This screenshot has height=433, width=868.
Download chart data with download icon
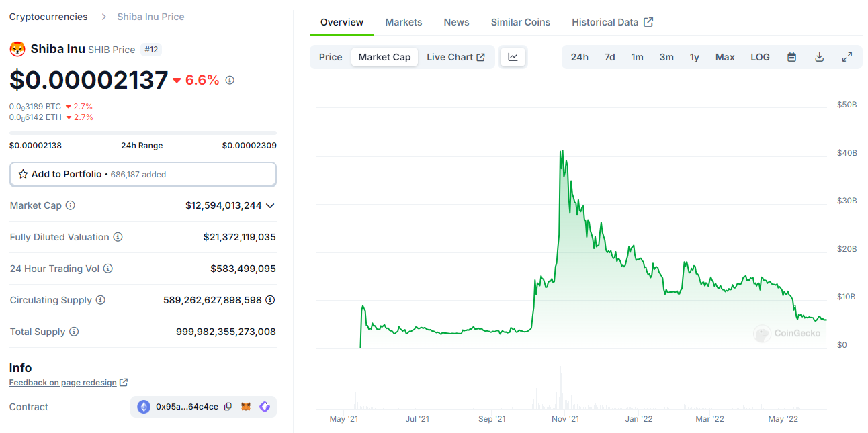pyautogui.click(x=819, y=57)
